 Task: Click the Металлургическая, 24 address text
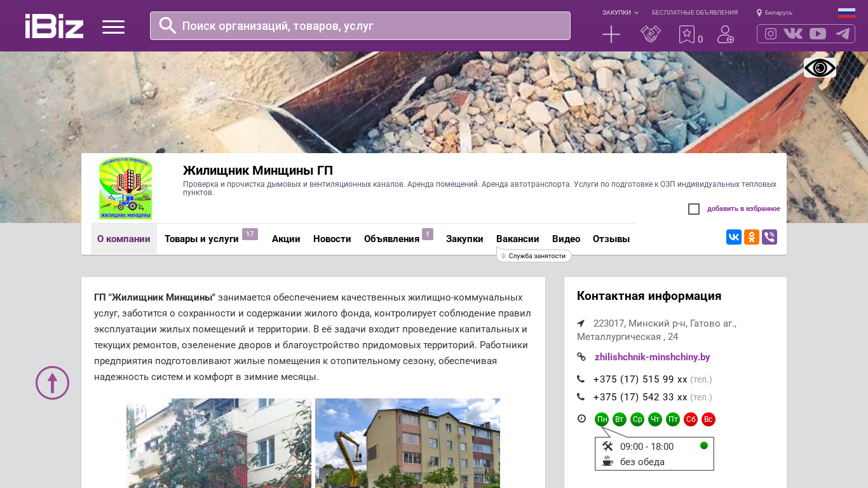click(x=628, y=337)
